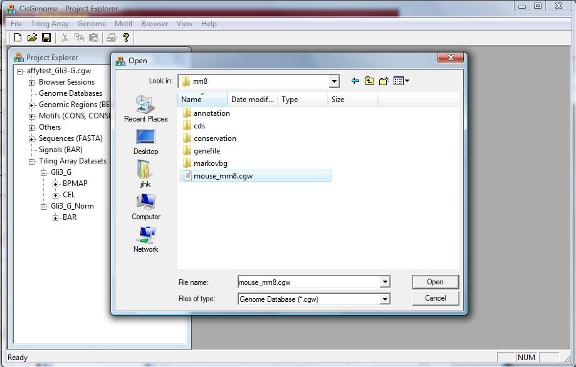
Task: Select the conservation folder
Action: tap(210, 138)
